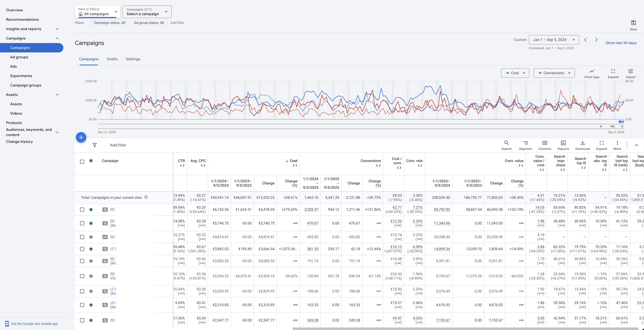
Task: Click the horizontal table scrollbar
Action: 466,328
